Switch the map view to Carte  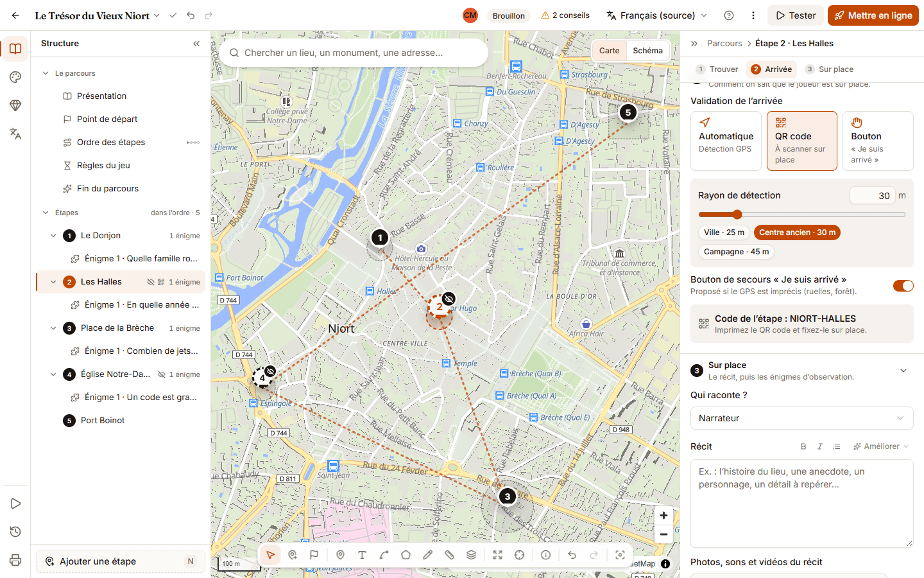(610, 51)
